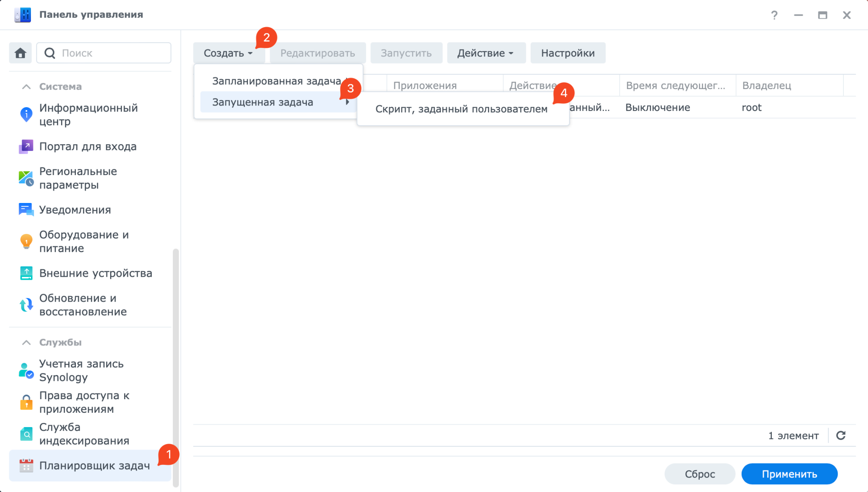Open Оборудование и питание page
868x492 pixels.
coord(84,242)
